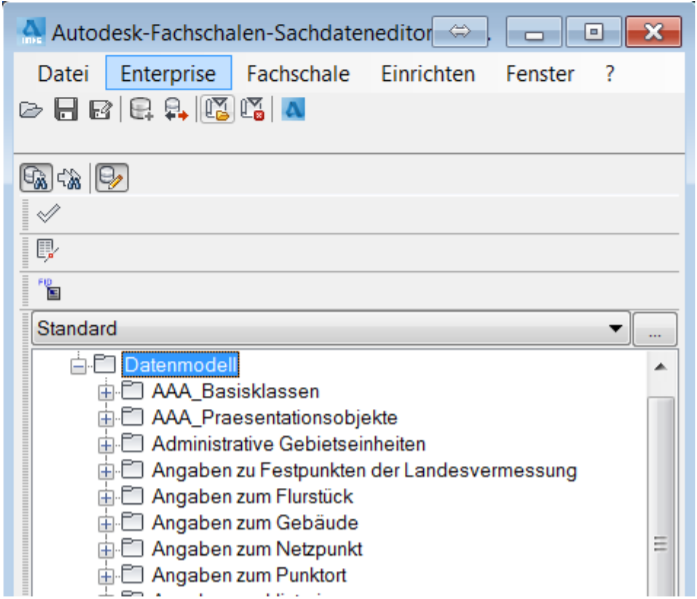Maximize the Sachdateneditor window
The height and width of the screenshot is (599, 697).
(x=594, y=32)
